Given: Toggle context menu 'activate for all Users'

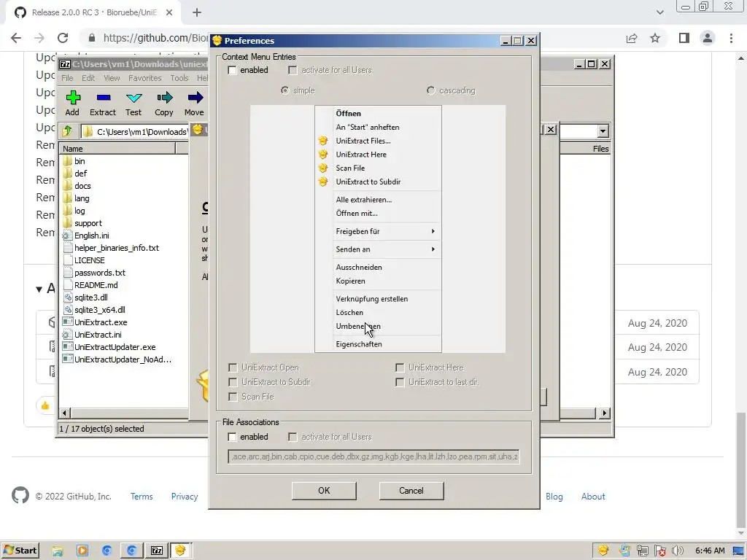Looking at the screenshot, I should click(293, 71).
